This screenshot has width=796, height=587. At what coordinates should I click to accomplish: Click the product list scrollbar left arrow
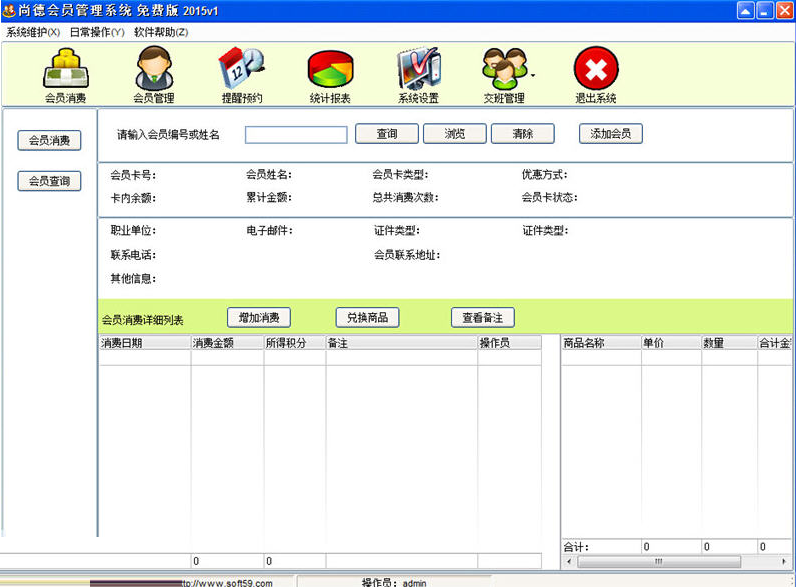click(x=569, y=561)
